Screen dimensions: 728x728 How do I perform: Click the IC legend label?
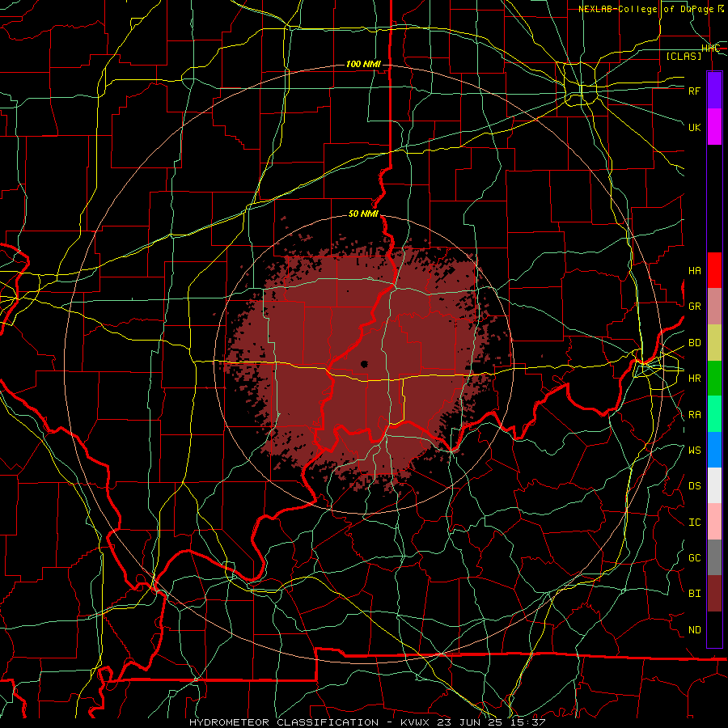pos(695,523)
